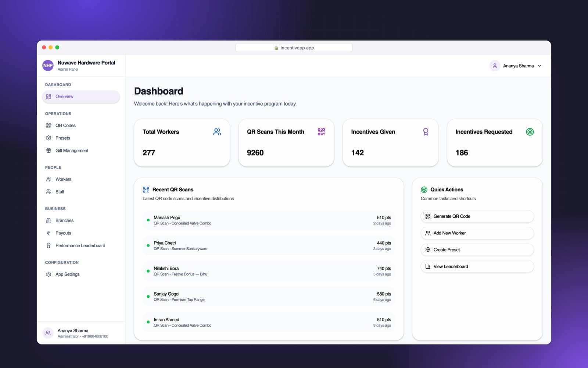Click the Generate QR Code button

pos(477,216)
